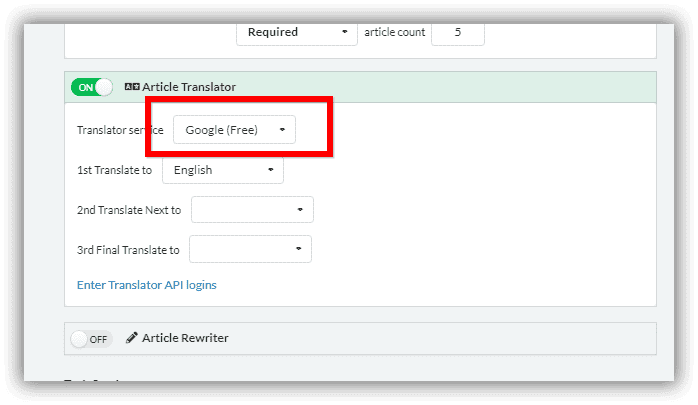The width and height of the screenshot is (698, 405).
Task: Enable the Article Rewriter OFF switch
Action: (91, 339)
